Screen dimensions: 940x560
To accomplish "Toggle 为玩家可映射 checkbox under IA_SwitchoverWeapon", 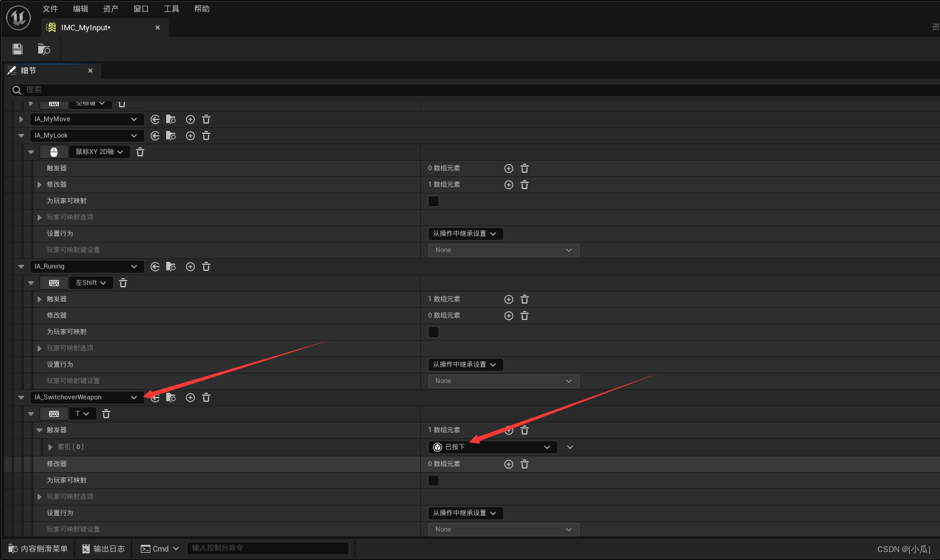I will pos(434,481).
